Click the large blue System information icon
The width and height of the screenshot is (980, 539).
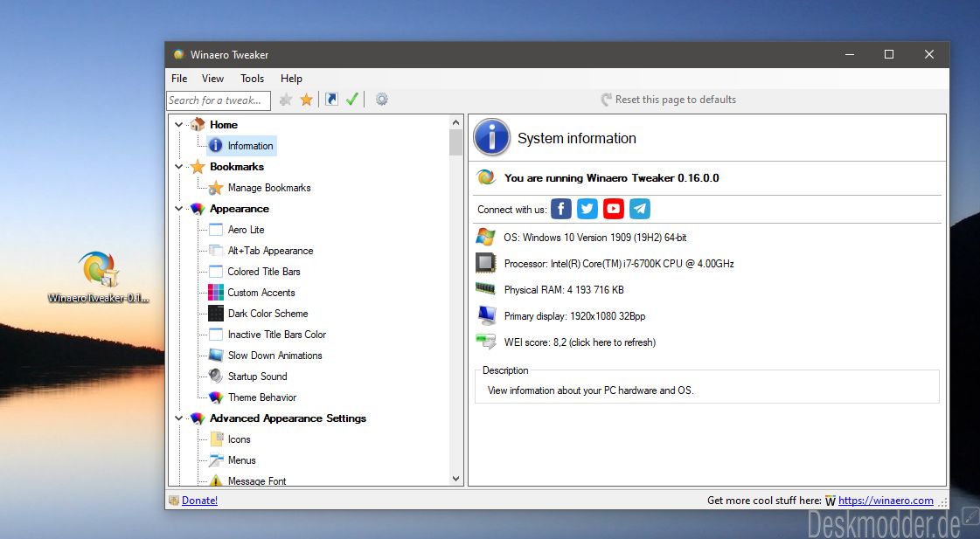(492, 137)
